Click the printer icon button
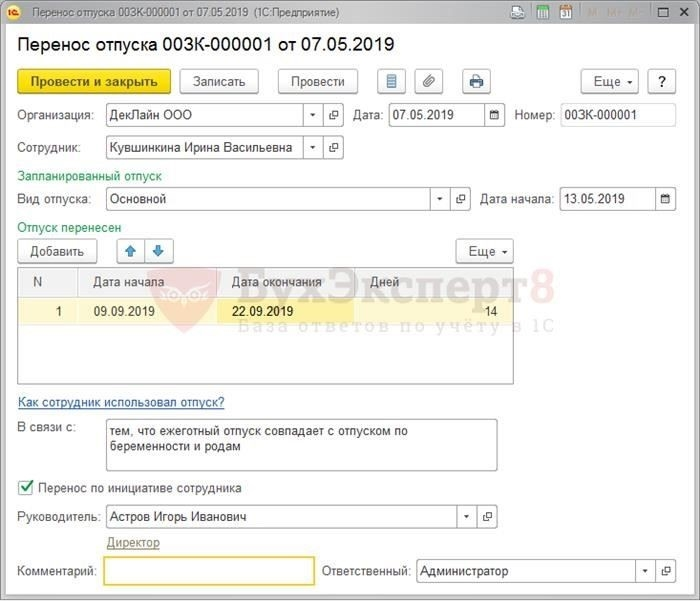The image size is (700, 601). point(476,82)
